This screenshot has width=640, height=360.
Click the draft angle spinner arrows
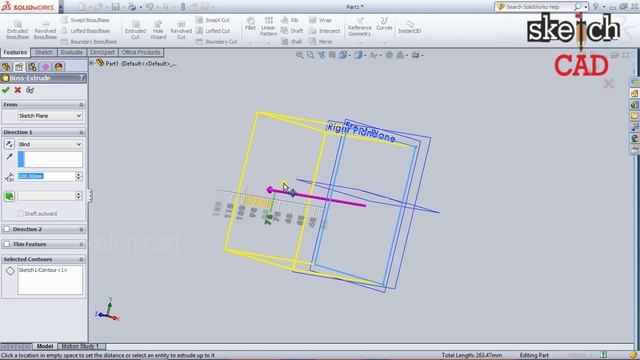[x=79, y=196]
